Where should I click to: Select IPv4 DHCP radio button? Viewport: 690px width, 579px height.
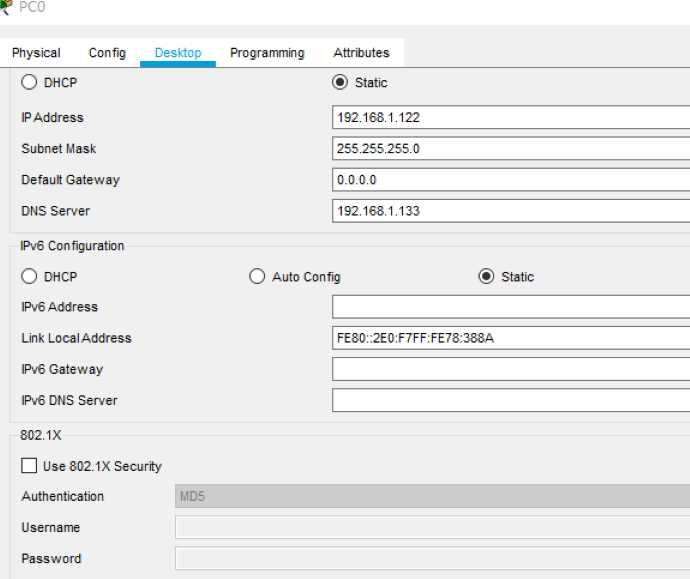(29, 82)
